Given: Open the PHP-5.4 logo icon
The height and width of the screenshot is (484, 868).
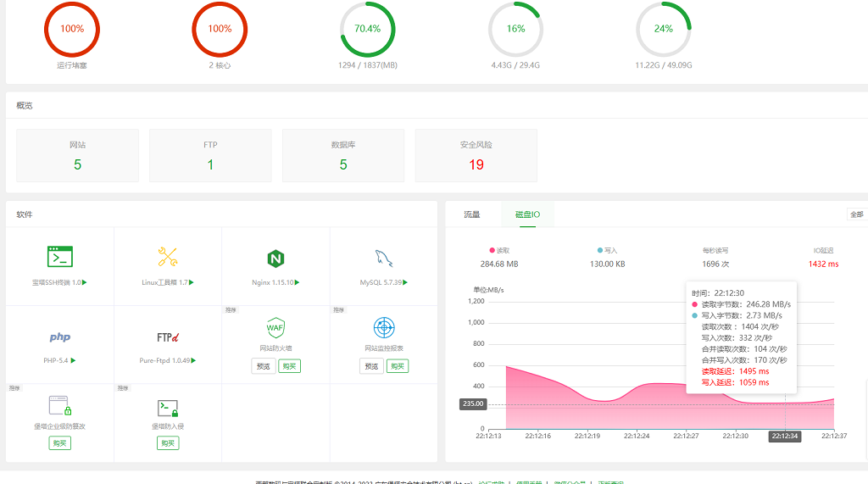Looking at the screenshot, I should pyautogui.click(x=60, y=337).
